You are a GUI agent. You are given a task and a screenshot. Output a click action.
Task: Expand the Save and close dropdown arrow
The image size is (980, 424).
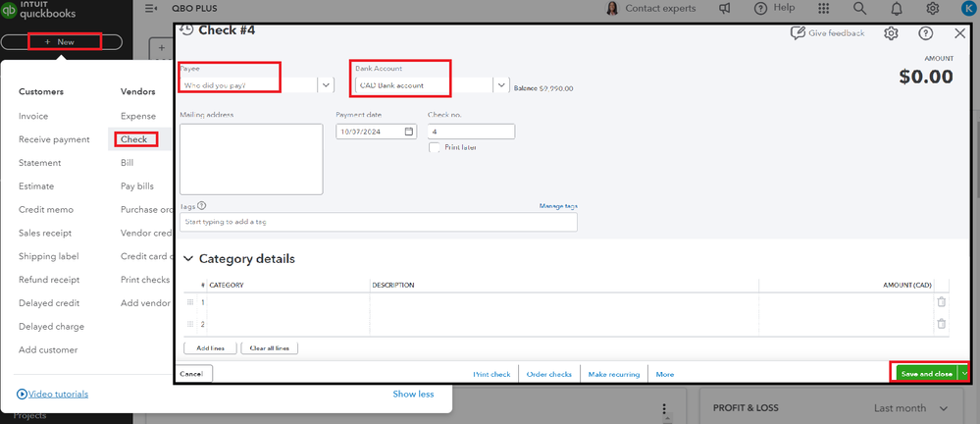click(x=964, y=373)
